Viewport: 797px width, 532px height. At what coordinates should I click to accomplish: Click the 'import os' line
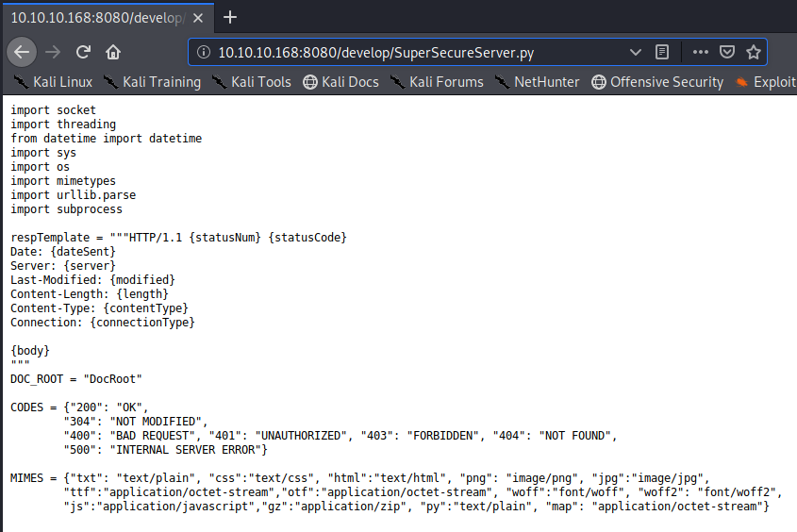coord(41,167)
